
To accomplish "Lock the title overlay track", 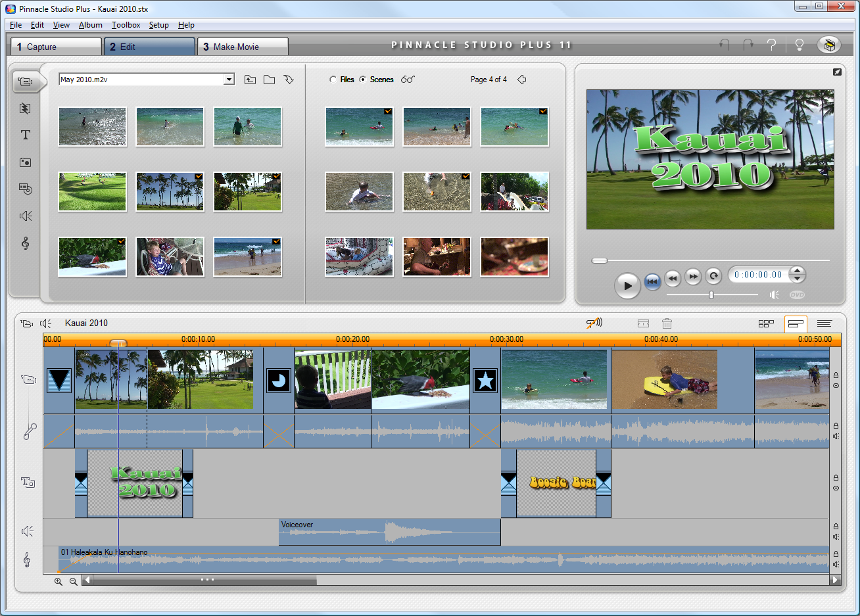I will (x=836, y=478).
